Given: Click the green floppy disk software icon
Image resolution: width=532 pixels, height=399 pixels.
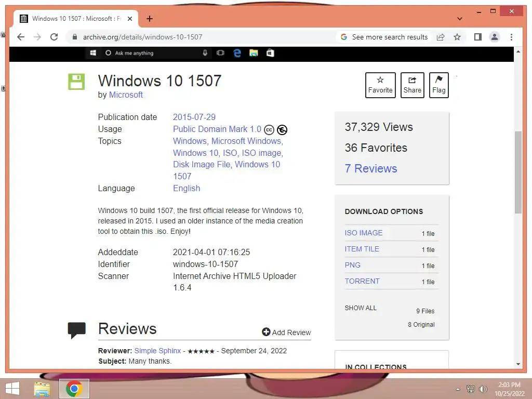Looking at the screenshot, I should (x=76, y=82).
